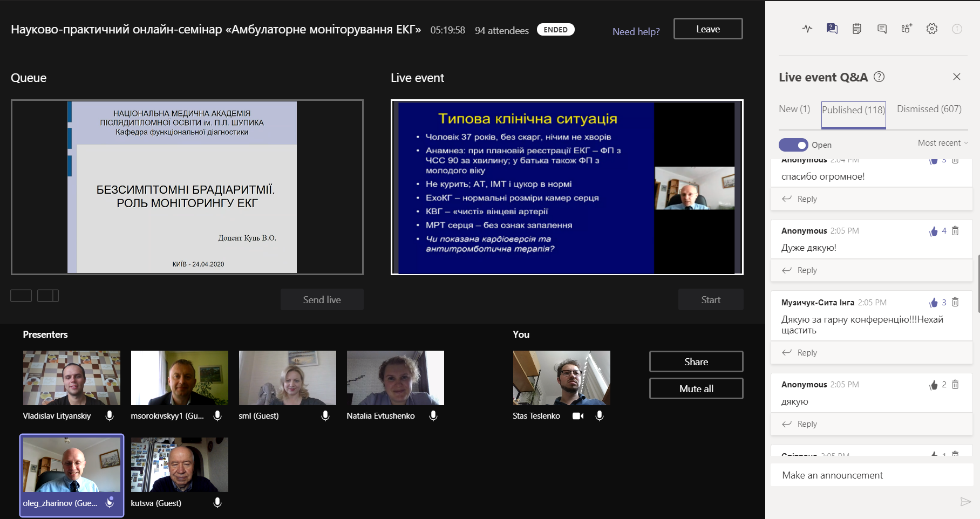Image resolution: width=980 pixels, height=519 pixels.
Task: Focus the Make an announcement field
Action: click(872, 475)
